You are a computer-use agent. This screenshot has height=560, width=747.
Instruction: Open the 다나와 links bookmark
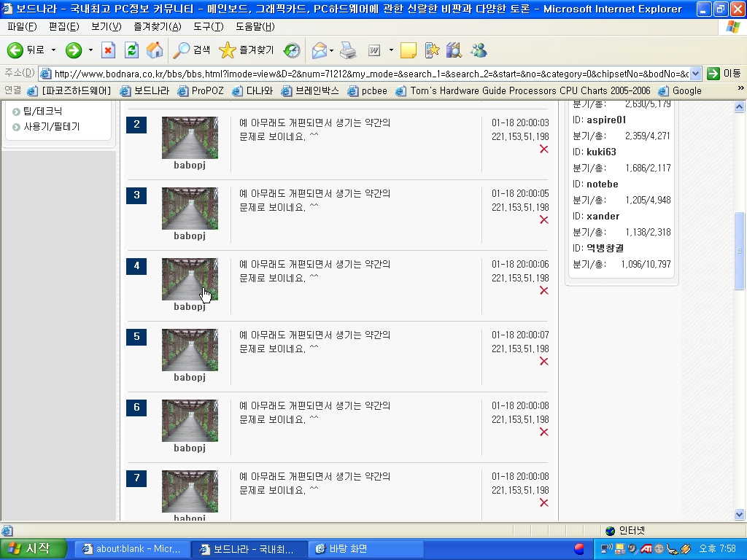coord(253,90)
